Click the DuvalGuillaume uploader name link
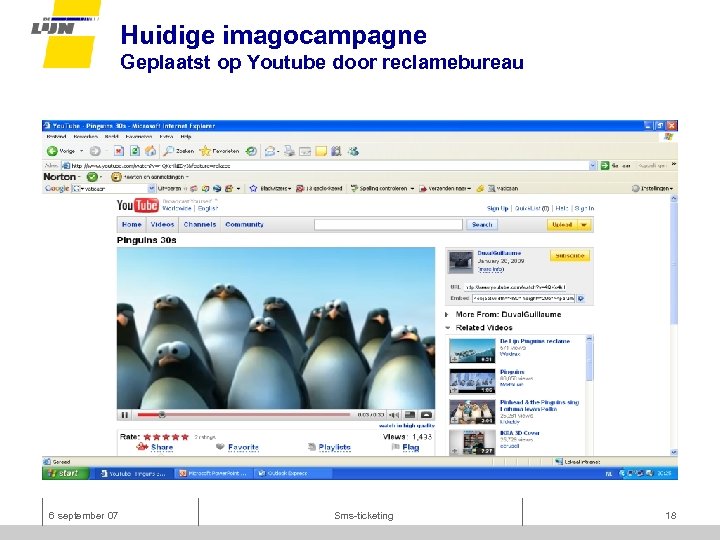Viewport: 720px width, 540px height. coord(499,253)
